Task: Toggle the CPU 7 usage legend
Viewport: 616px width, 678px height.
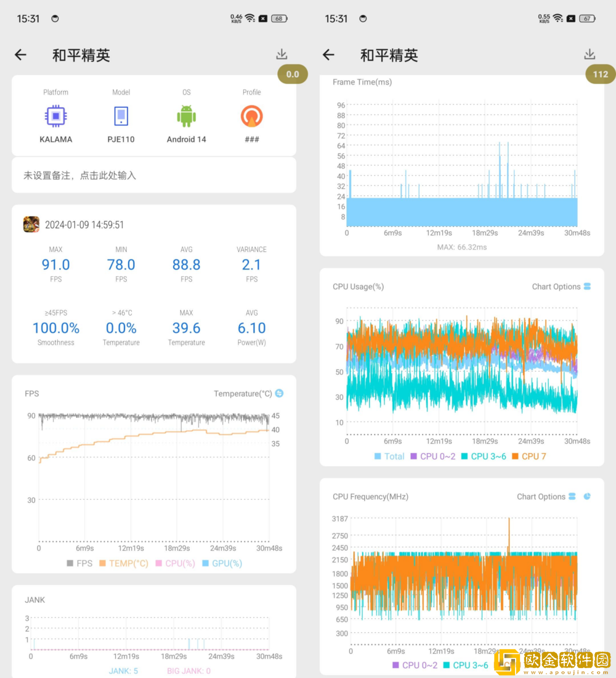Action: coord(528,457)
